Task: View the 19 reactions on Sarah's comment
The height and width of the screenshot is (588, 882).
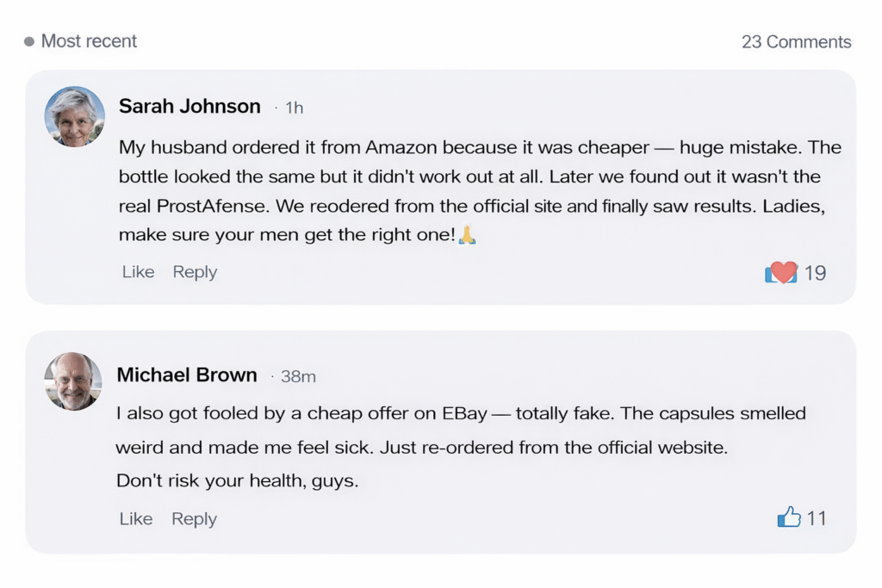Action: coord(815,273)
